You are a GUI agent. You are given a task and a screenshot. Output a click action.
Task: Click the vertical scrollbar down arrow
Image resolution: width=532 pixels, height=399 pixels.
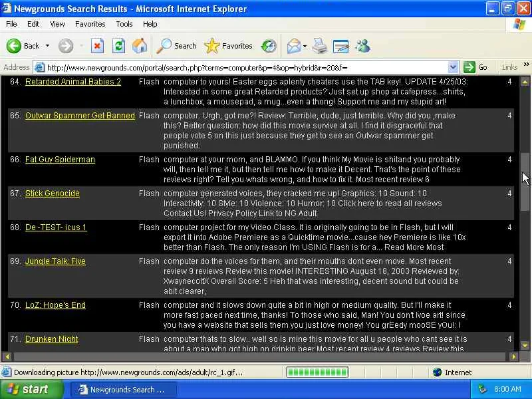[525, 346]
